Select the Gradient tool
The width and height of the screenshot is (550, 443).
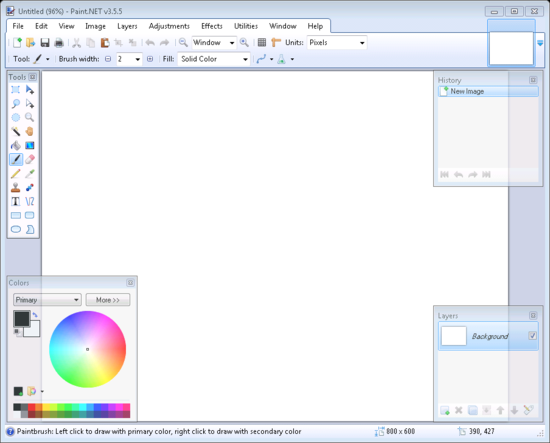point(30,145)
